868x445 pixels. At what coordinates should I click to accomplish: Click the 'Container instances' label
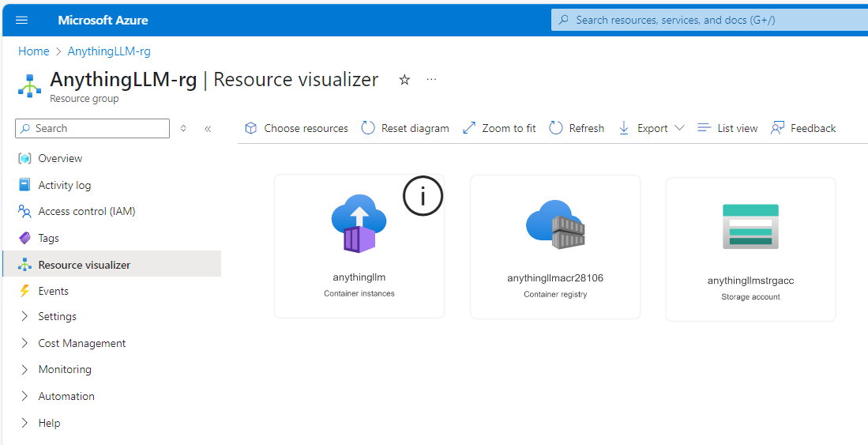pos(359,293)
